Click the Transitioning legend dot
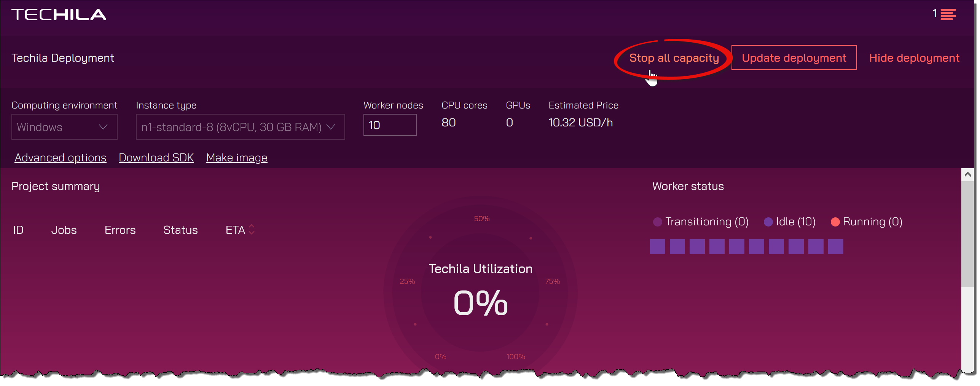The height and width of the screenshot is (386, 980). [x=657, y=222]
